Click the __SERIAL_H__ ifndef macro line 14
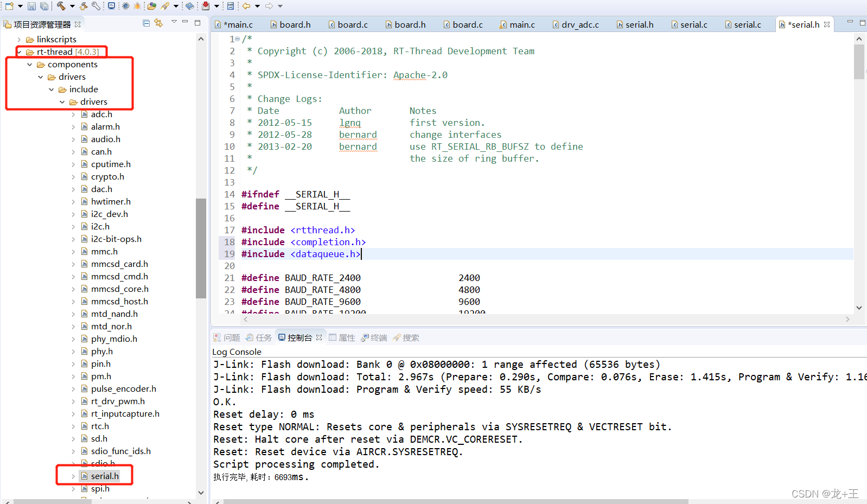Screen dimensions: 867x504 317,194
